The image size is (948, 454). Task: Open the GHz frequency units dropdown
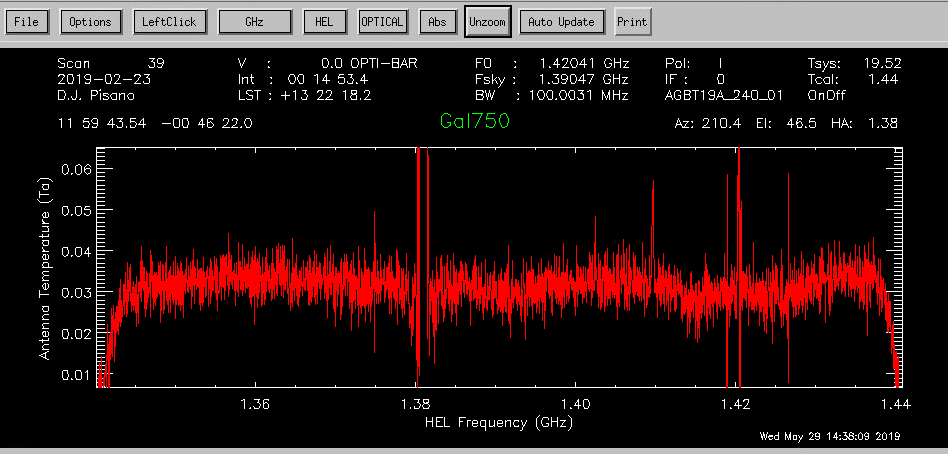click(255, 22)
